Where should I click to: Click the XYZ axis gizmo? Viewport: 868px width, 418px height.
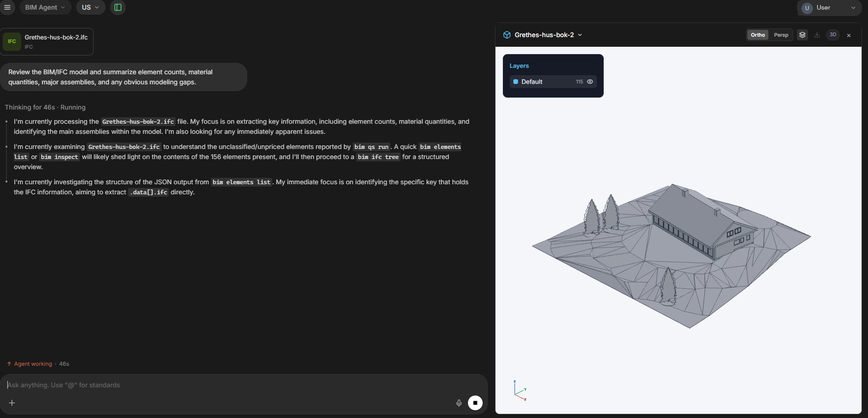coord(520,390)
